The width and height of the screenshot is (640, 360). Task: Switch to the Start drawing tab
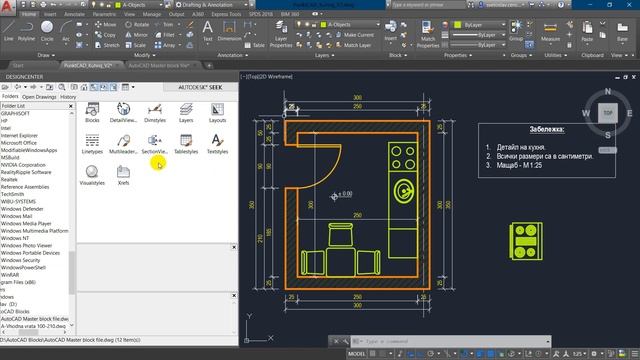point(18,65)
